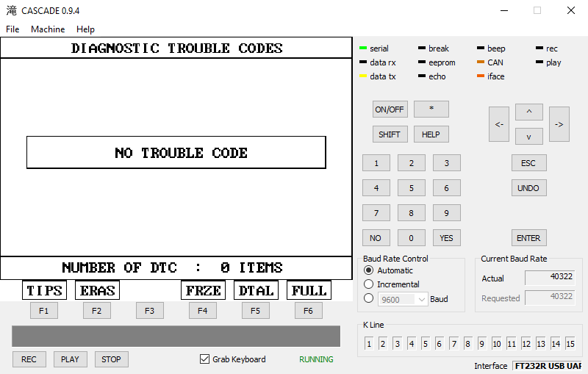Start recording with the REC button

tap(29, 359)
